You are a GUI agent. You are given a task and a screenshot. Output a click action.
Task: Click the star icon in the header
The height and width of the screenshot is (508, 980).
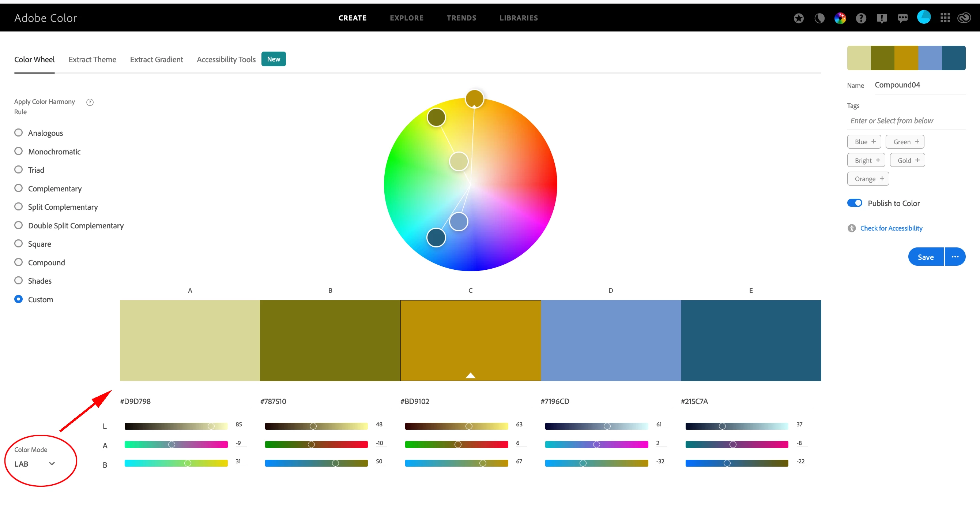[799, 18]
